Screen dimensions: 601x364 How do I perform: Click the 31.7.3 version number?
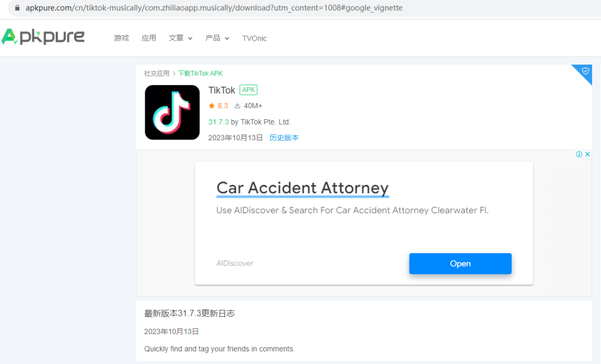pyautogui.click(x=219, y=122)
